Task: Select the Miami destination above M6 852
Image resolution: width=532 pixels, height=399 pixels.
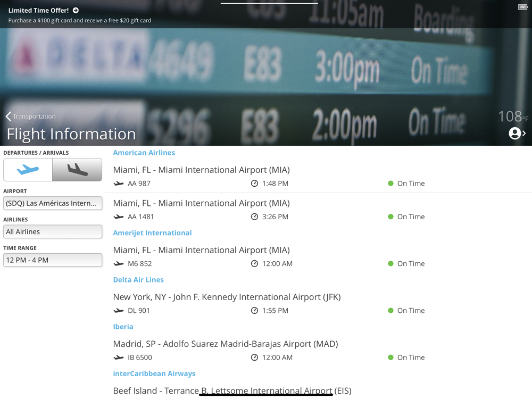Action: click(202, 250)
